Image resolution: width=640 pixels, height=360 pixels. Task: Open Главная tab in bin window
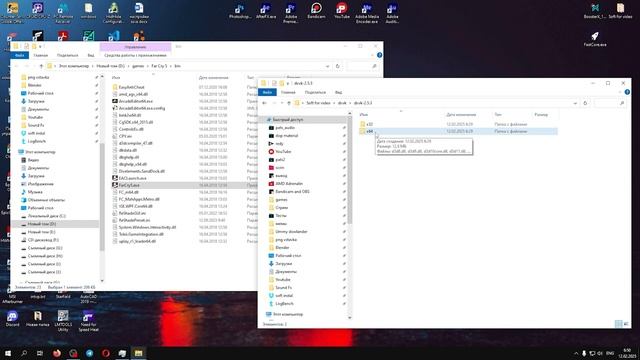tap(40, 55)
